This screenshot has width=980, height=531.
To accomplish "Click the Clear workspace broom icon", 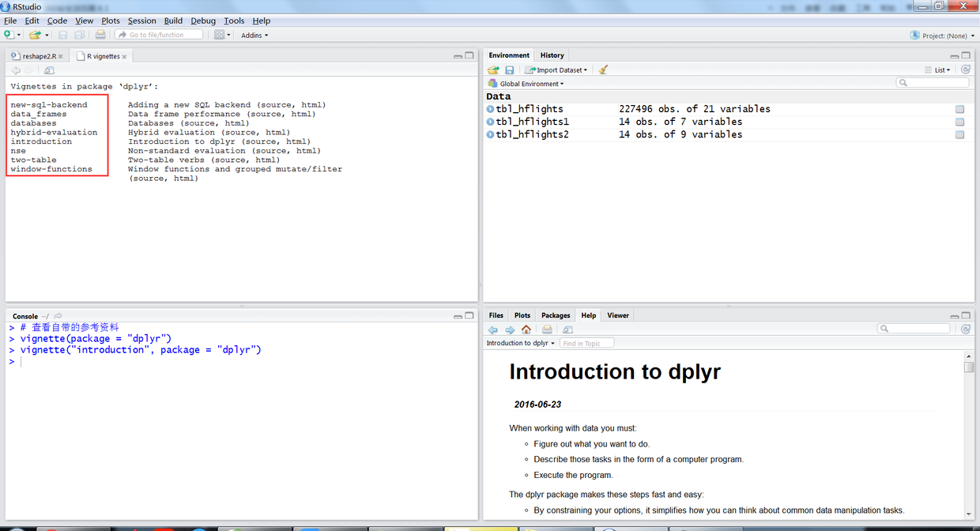I will pyautogui.click(x=603, y=70).
